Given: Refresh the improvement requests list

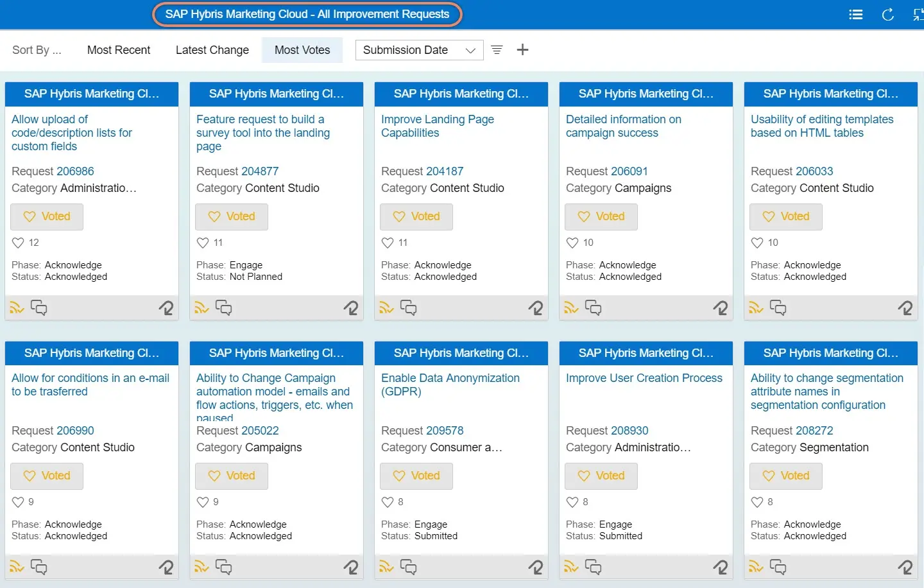Looking at the screenshot, I should click(888, 15).
